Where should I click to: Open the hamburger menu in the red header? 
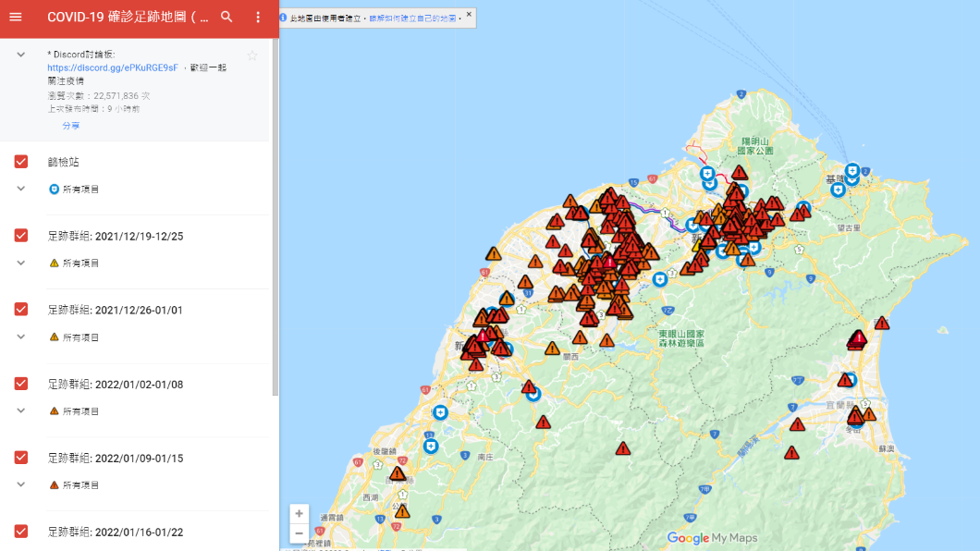click(x=16, y=17)
